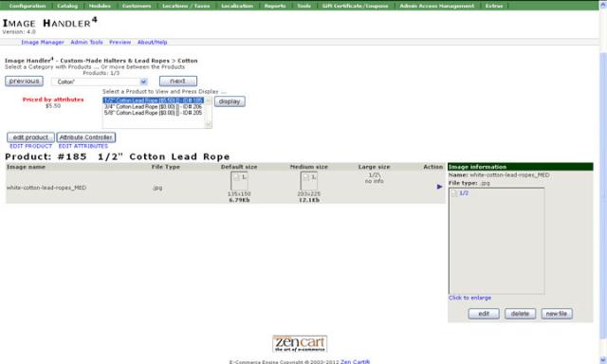Click the Priced by attributes label

tap(53, 100)
